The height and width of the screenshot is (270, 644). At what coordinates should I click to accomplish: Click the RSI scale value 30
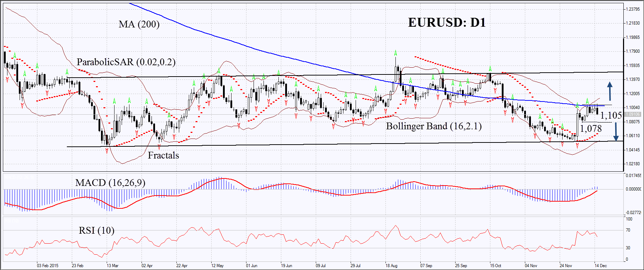point(628,248)
